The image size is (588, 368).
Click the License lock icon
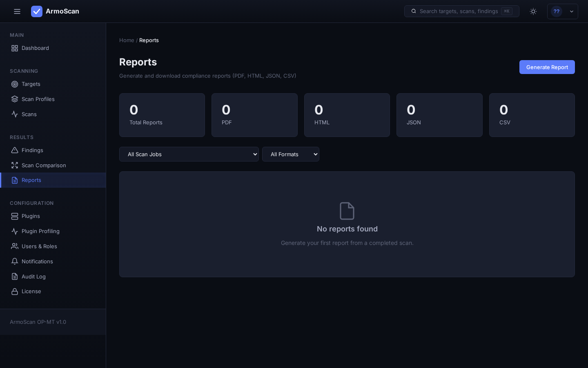[15, 292]
